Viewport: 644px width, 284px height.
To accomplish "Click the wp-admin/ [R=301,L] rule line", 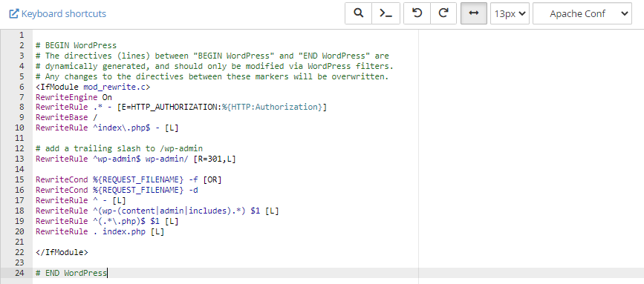I will point(135,159).
